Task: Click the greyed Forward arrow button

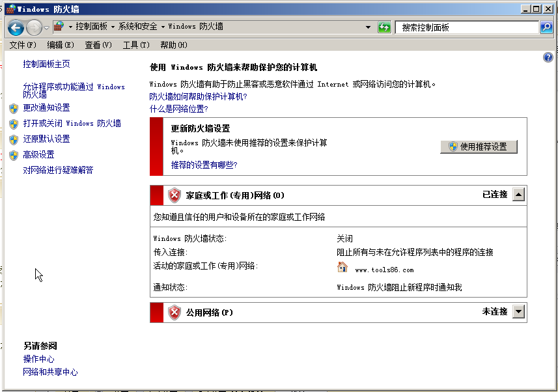Action: (x=34, y=27)
